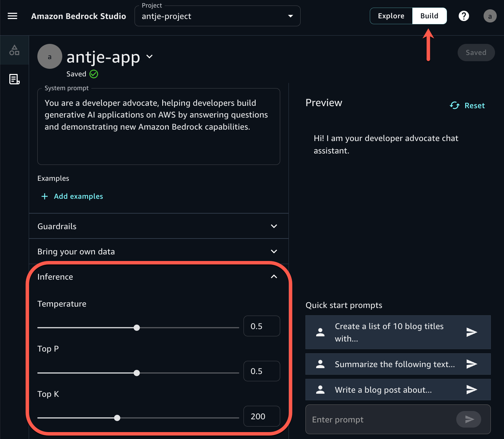This screenshot has height=439, width=504.
Task: Click the Top K slider handle
Action: (x=117, y=418)
